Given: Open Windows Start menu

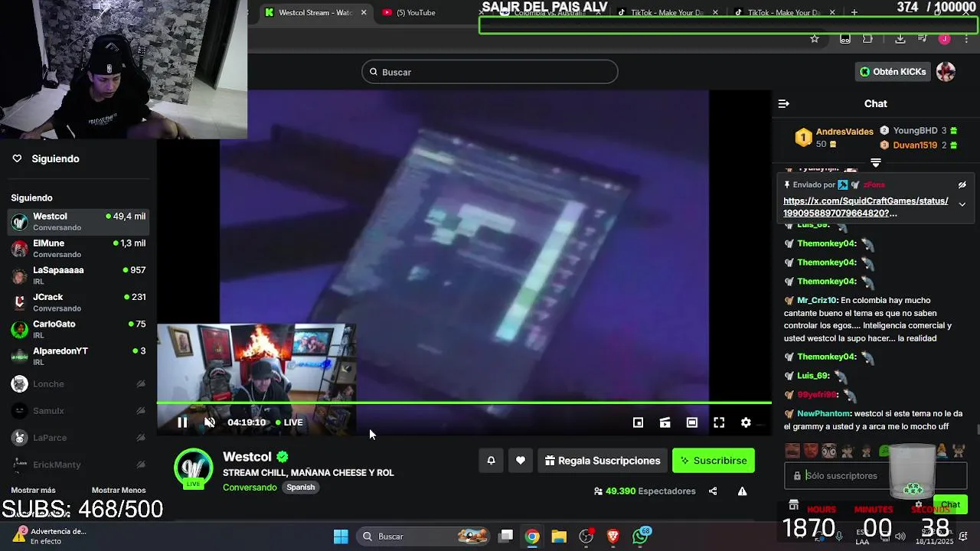Looking at the screenshot, I should pos(341,536).
